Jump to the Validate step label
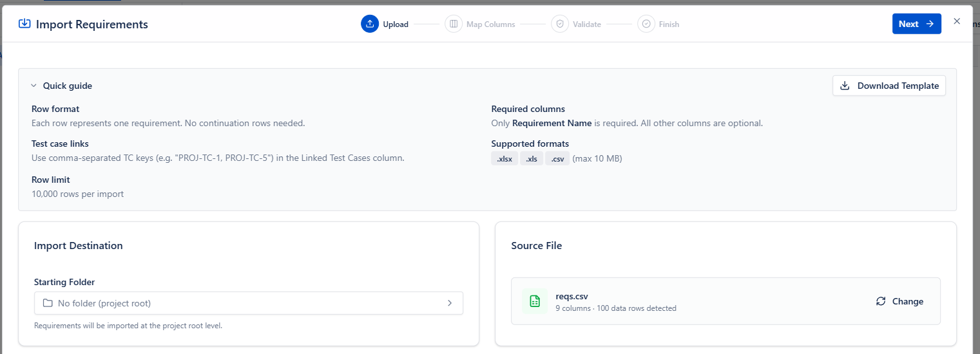This screenshot has height=354, width=980. [586, 24]
